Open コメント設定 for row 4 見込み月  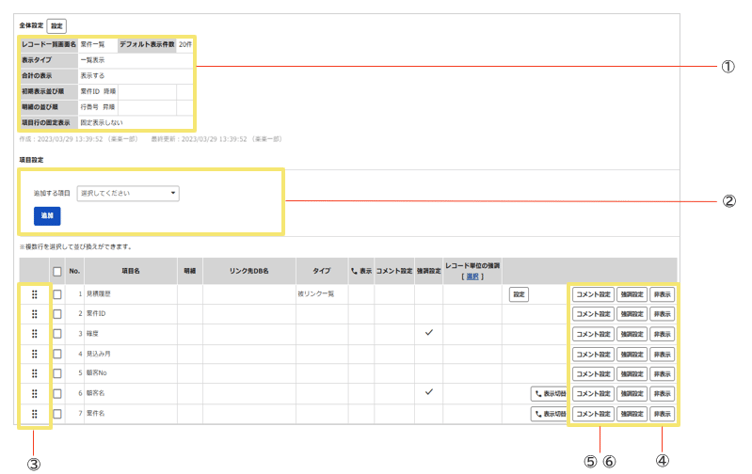(x=593, y=355)
